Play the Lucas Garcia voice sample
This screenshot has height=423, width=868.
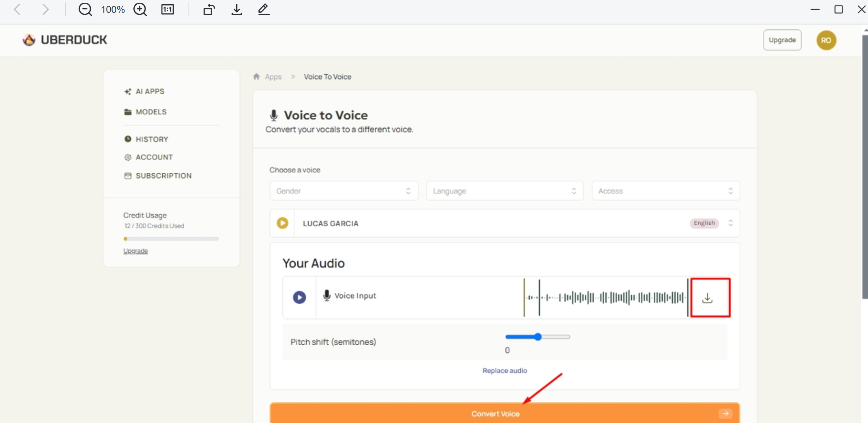(x=282, y=223)
